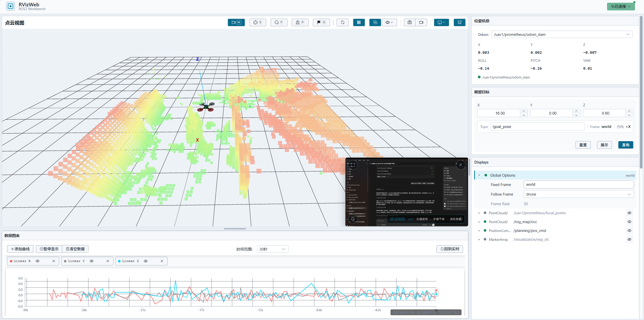Screen dimensions: 644x320
Task: Click the /uav1/prometheus/odom_slam status line
Action: tap(504, 77)
